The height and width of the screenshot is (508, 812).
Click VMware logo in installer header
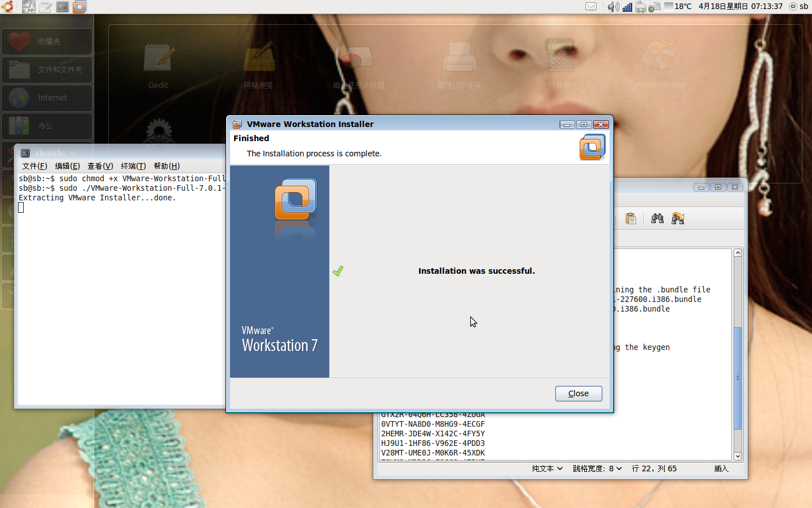pyautogui.click(x=592, y=147)
